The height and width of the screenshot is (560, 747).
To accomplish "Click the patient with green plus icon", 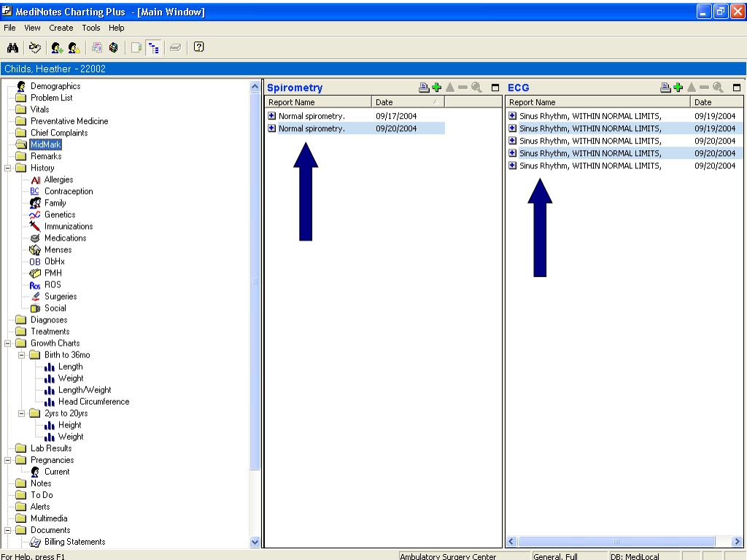I will pyautogui.click(x=57, y=47).
